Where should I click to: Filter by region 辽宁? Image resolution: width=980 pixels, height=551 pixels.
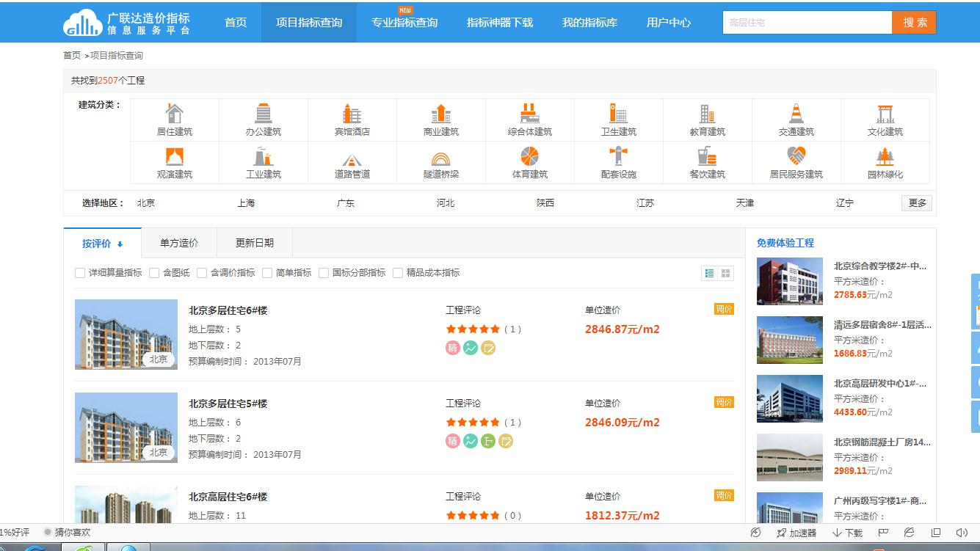[x=845, y=203]
